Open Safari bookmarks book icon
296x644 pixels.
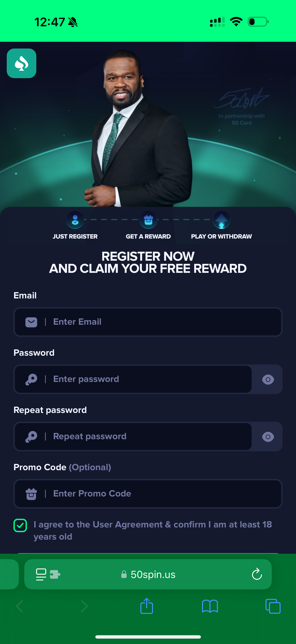pos(210,606)
